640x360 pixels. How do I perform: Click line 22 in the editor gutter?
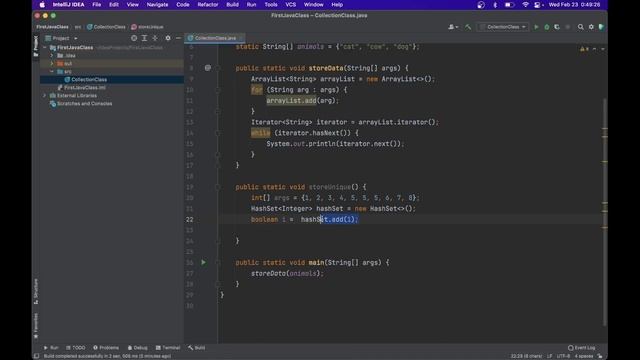point(190,220)
